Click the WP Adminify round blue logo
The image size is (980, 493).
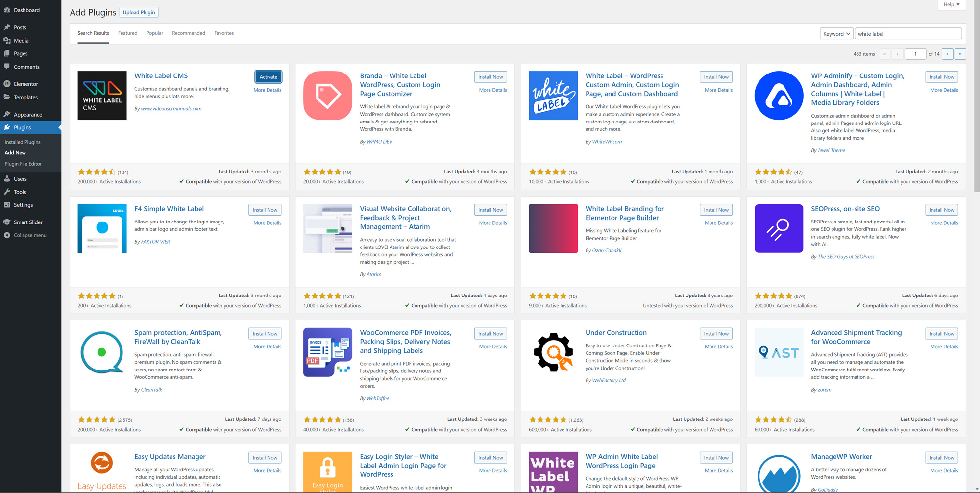point(779,96)
